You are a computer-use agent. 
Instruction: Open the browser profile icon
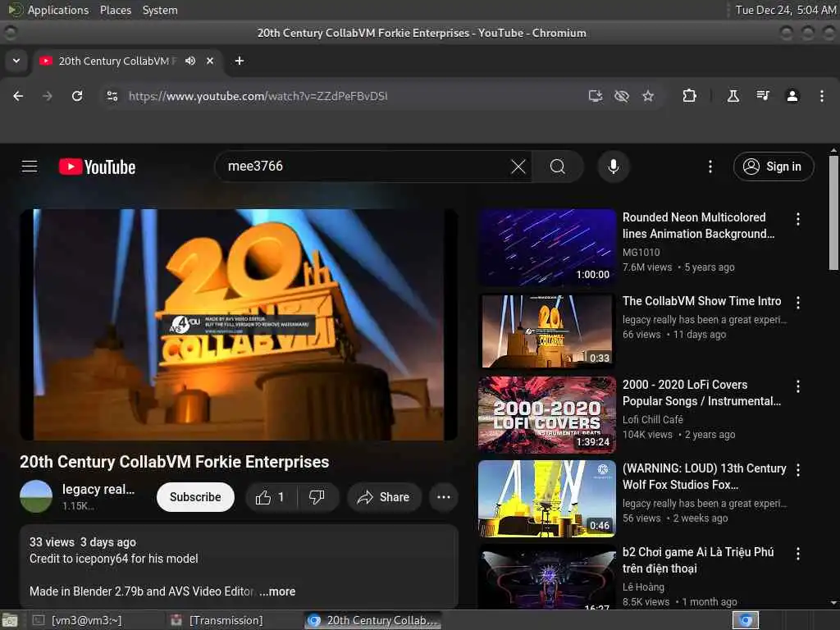pos(792,96)
